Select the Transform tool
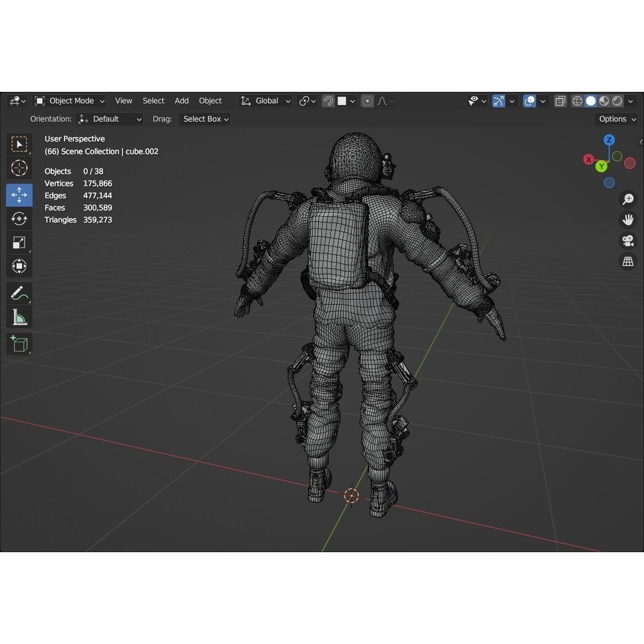Viewport: 644px width, 644px height. [19, 266]
